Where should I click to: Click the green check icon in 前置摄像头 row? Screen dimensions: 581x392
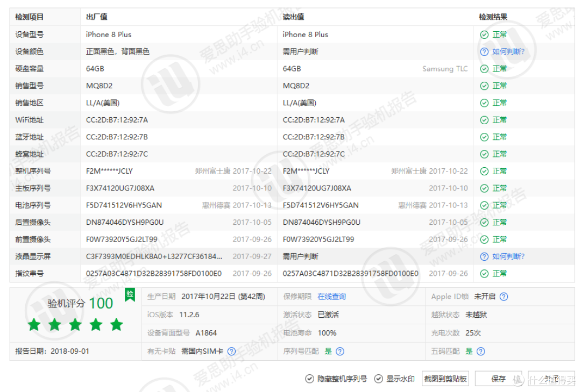(484, 239)
